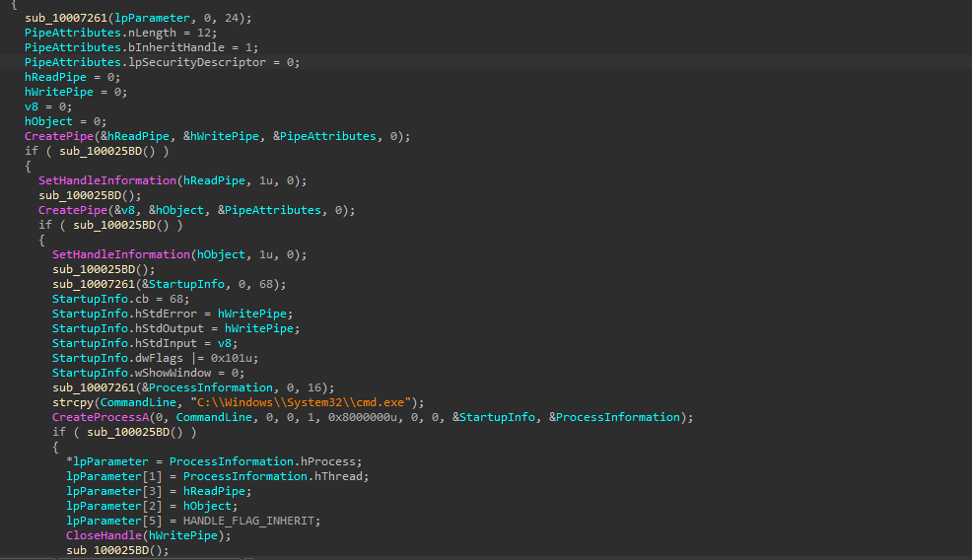This screenshot has height=560, width=972.
Task: Click CommandLine argument inside strcpy
Action: [138, 402]
